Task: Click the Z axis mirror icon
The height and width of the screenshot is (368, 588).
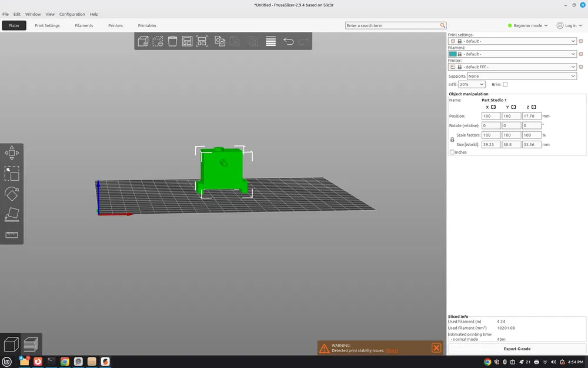Action: (534, 107)
